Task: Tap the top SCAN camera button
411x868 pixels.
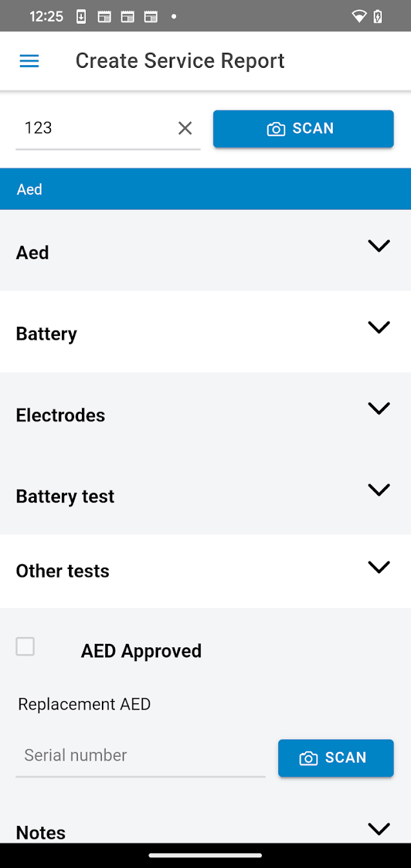Action: 303,129
